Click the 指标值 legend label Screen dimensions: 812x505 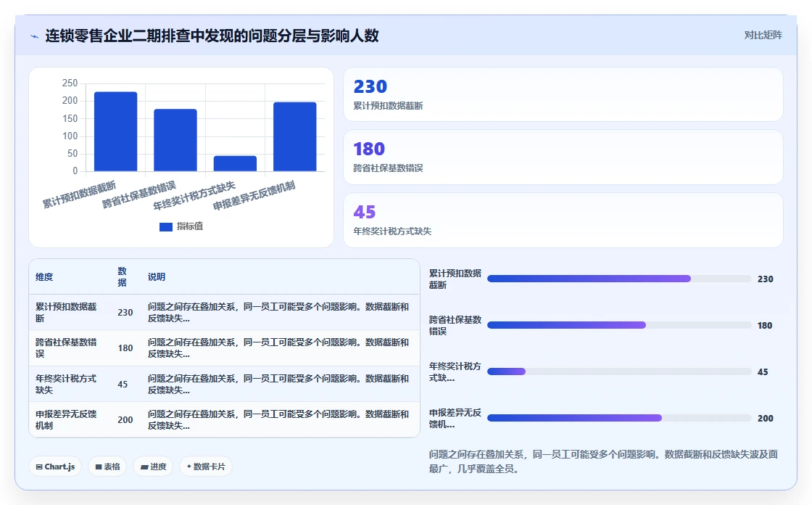click(190, 226)
